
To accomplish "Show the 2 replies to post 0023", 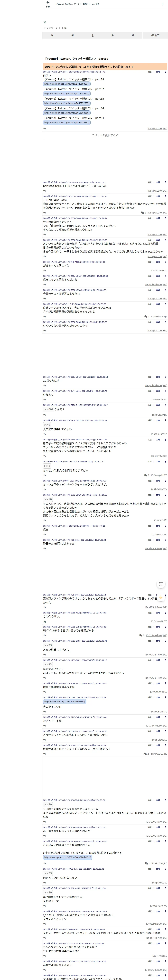I will click(x=142, y=635).
